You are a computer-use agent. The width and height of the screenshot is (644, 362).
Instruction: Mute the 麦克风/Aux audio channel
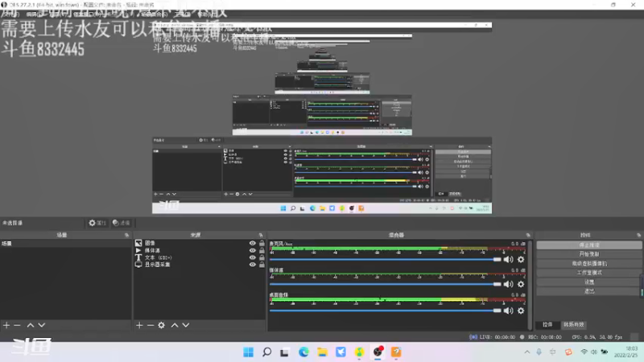(509, 259)
